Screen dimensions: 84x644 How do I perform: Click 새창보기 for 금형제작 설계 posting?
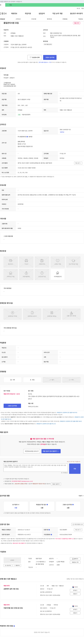(75, 594)
